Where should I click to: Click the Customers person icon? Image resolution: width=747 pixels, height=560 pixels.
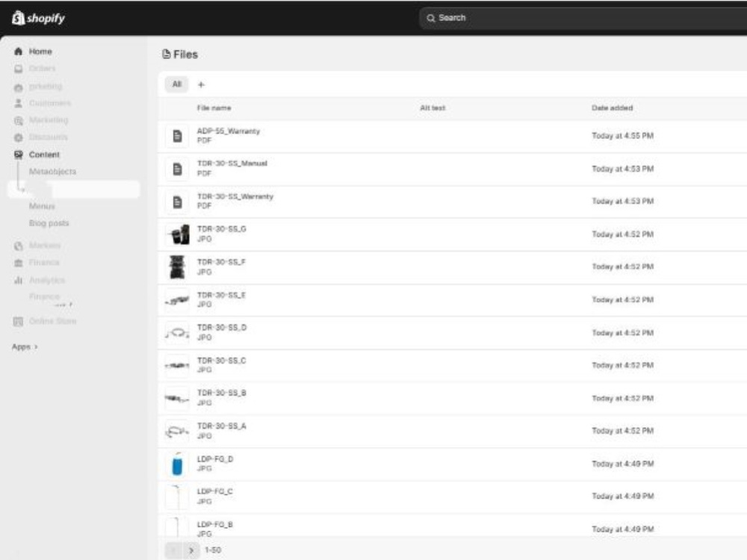19,103
